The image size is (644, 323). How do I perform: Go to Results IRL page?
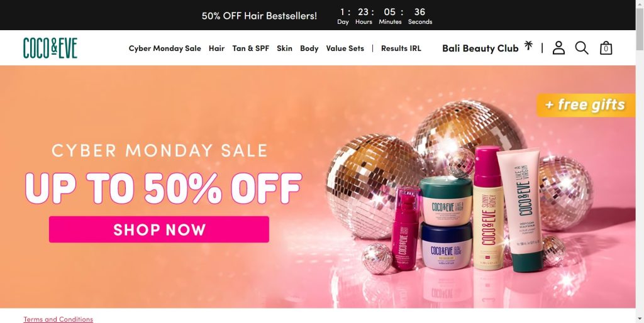pyautogui.click(x=401, y=48)
